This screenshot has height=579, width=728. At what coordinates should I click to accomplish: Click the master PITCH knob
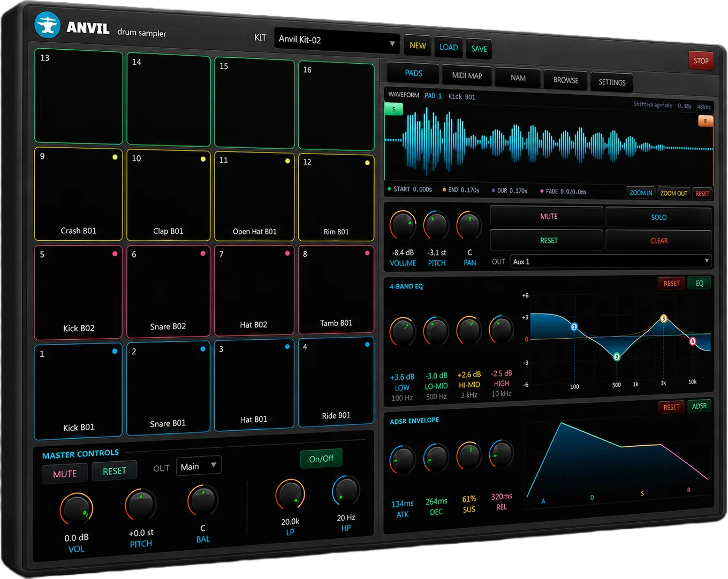coord(141,505)
